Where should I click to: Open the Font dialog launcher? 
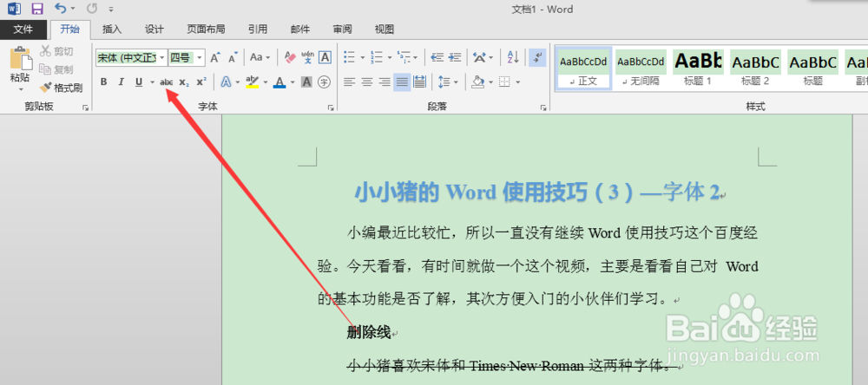coord(331,108)
